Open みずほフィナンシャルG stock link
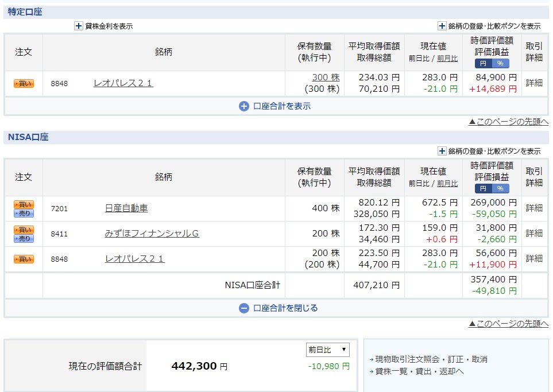Viewport: 553px width, 392px height. tap(152, 234)
